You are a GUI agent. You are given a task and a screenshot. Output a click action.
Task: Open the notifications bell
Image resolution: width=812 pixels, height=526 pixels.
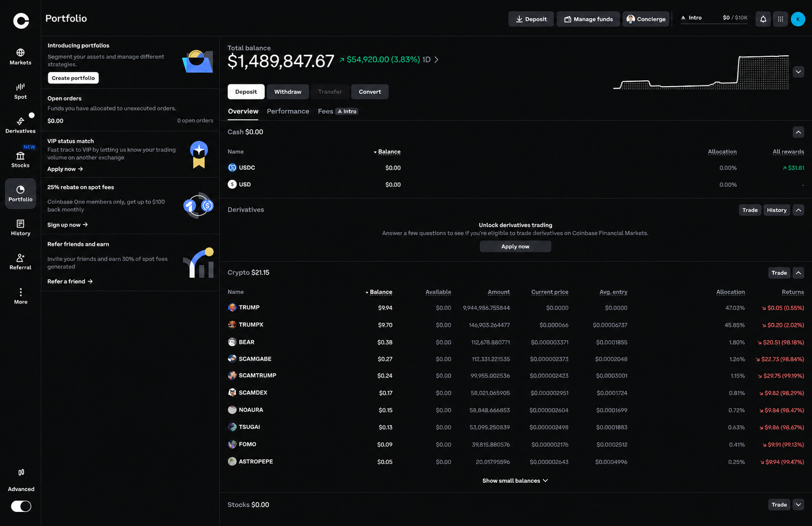763,19
